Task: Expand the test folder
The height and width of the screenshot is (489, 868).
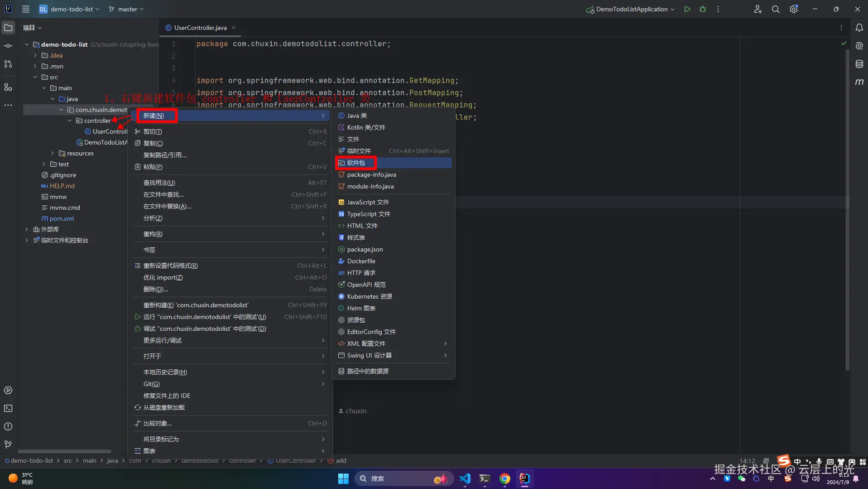Action: coord(44,164)
